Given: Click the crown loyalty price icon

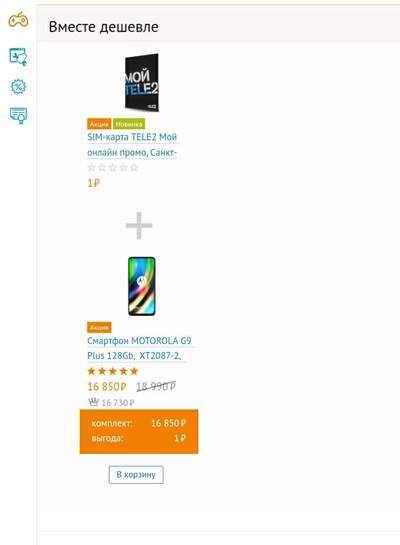Looking at the screenshot, I should (x=93, y=402).
